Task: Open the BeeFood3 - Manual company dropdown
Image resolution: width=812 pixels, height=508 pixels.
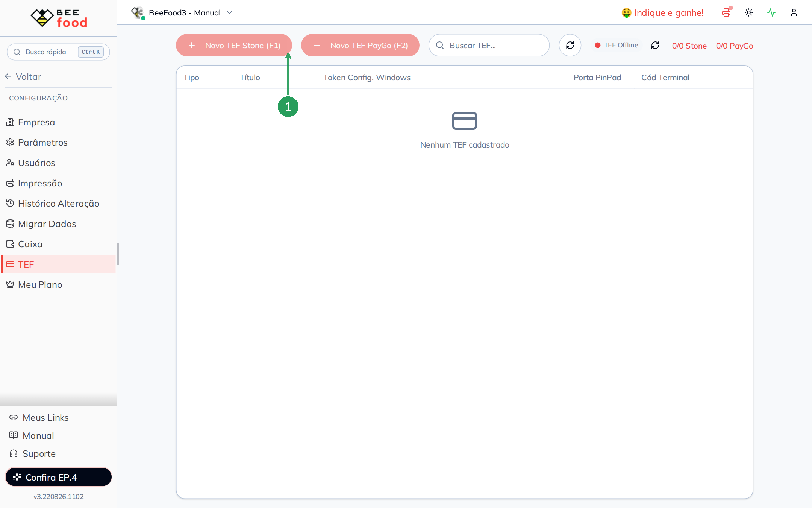Action: (182, 13)
